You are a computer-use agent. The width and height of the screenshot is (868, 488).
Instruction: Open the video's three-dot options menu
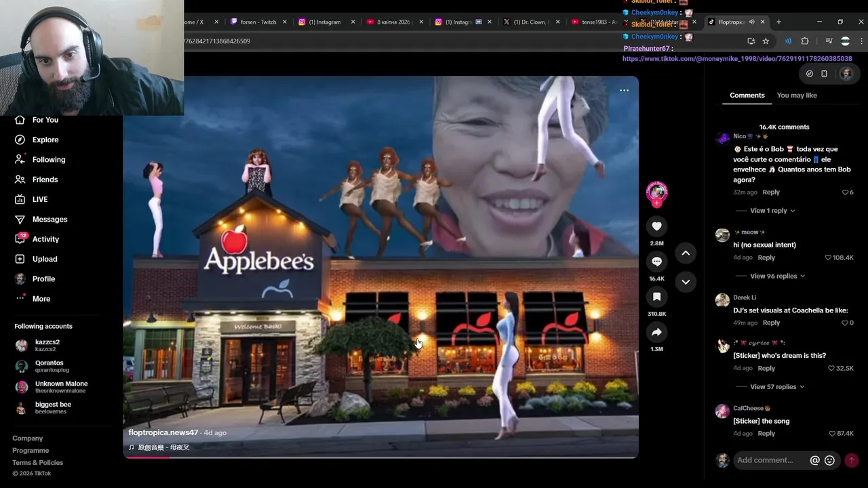[x=624, y=90]
